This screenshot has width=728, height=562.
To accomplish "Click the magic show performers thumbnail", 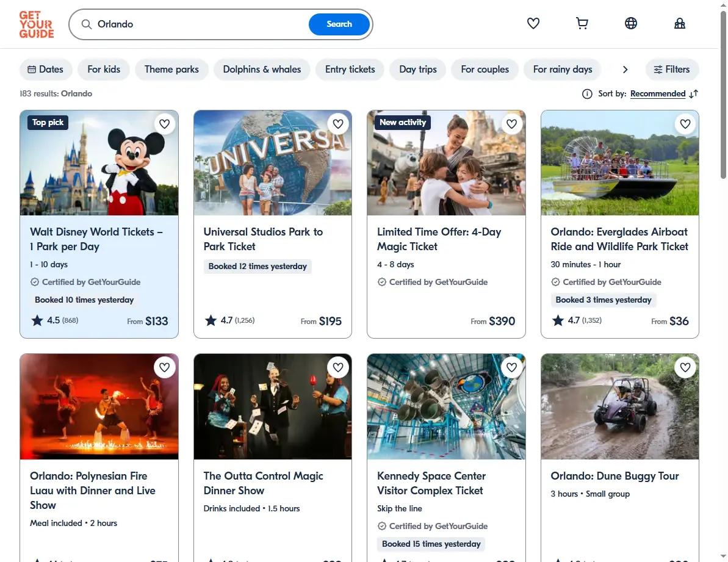I will point(273,406).
